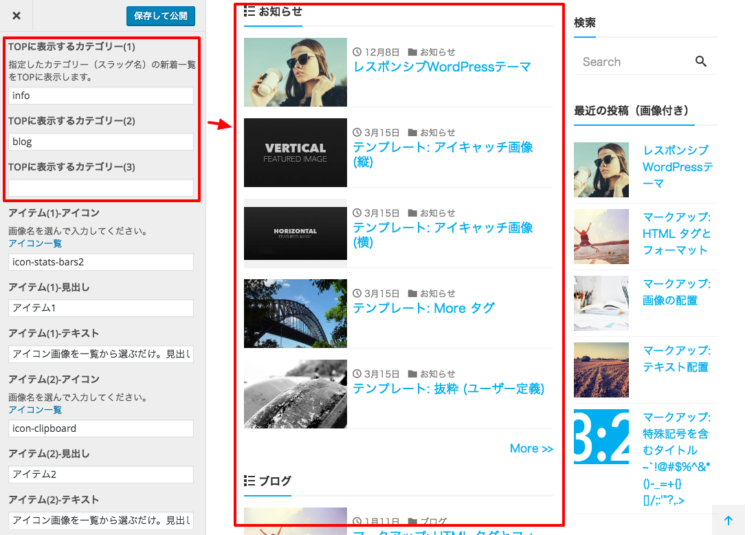The image size is (756, 535).
Task: Open sidebar plowed field thumbnail
Action: (x=601, y=370)
